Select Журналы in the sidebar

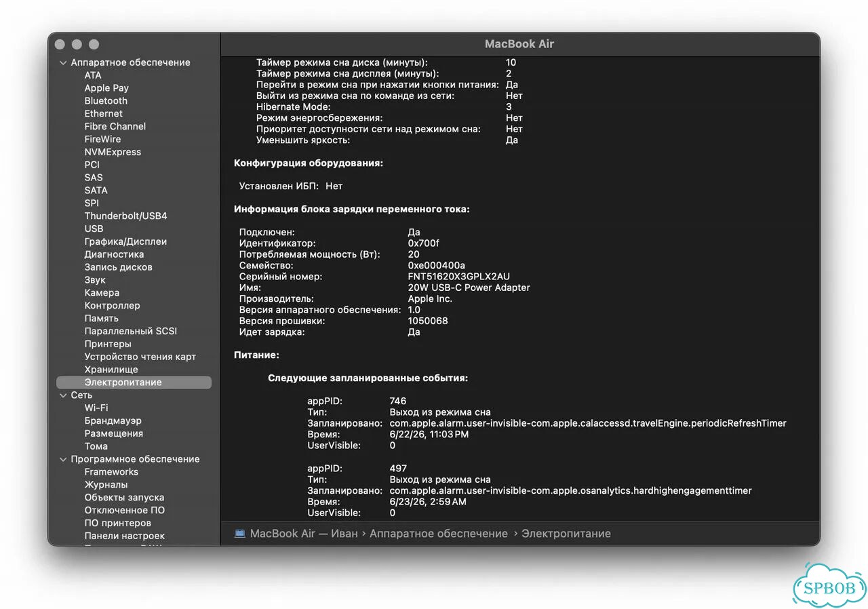click(x=106, y=485)
